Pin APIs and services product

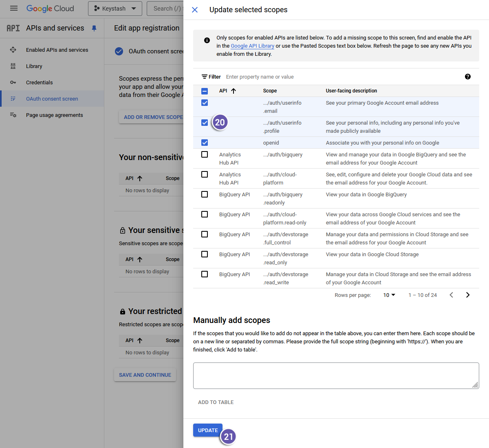[94, 28]
